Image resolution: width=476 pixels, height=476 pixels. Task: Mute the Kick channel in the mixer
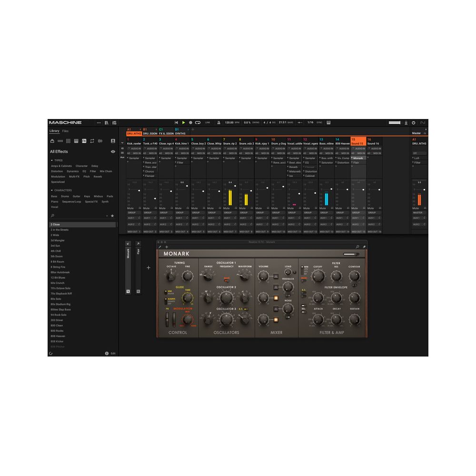130,208
